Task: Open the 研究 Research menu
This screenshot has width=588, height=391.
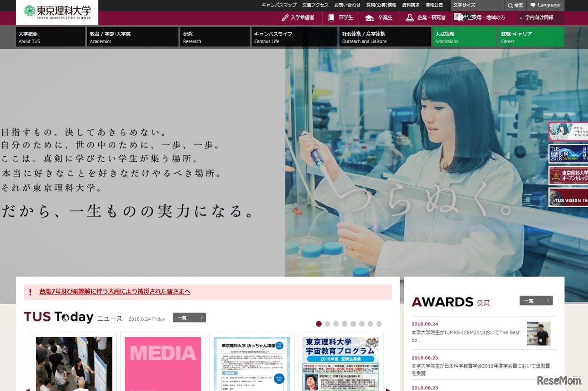Action: click(215, 37)
